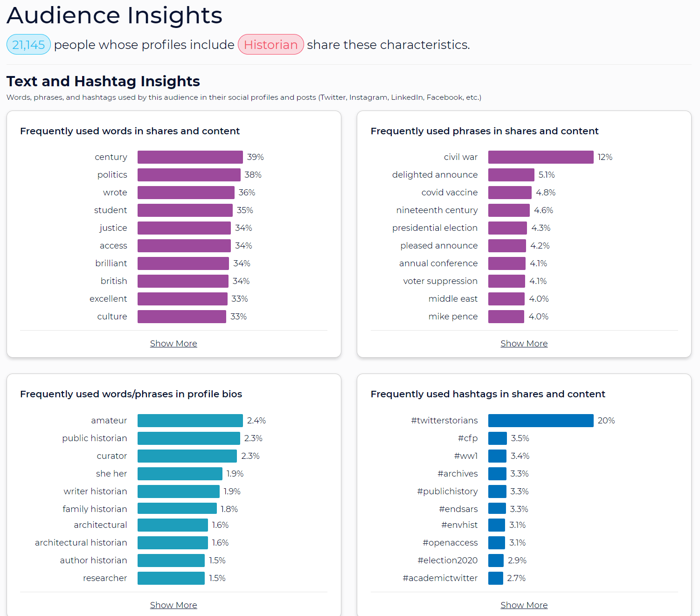Click the #twitterstorians hashtag bar
Screen dimensions: 700x616
[541, 421]
